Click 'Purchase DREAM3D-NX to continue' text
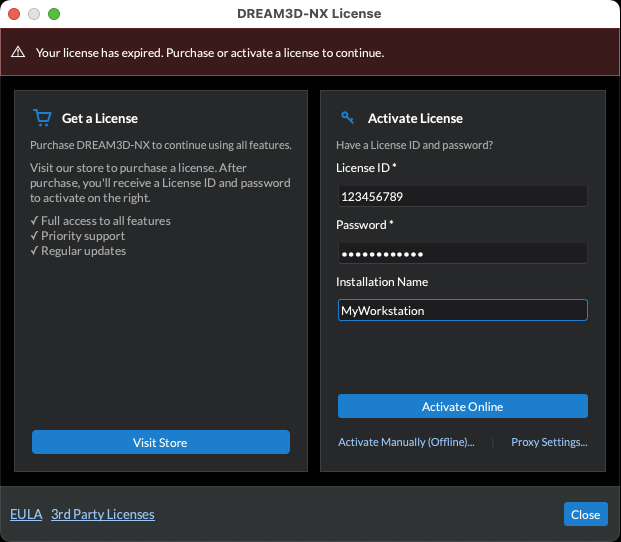This screenshot has height=542, width=621. click(x=161, y=145)
